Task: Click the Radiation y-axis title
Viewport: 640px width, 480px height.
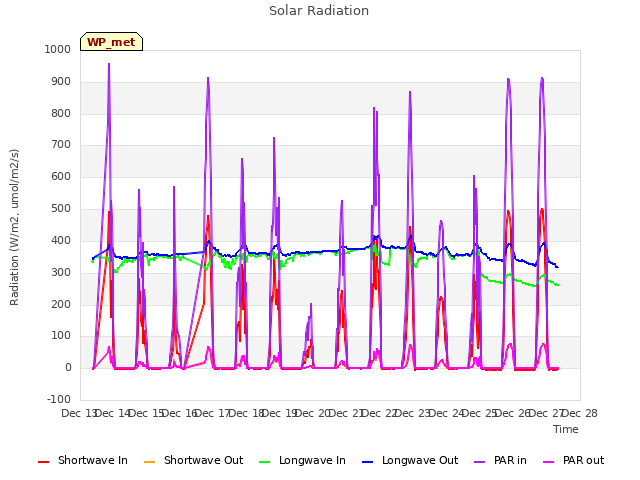Action: click(x=14, y=227)
